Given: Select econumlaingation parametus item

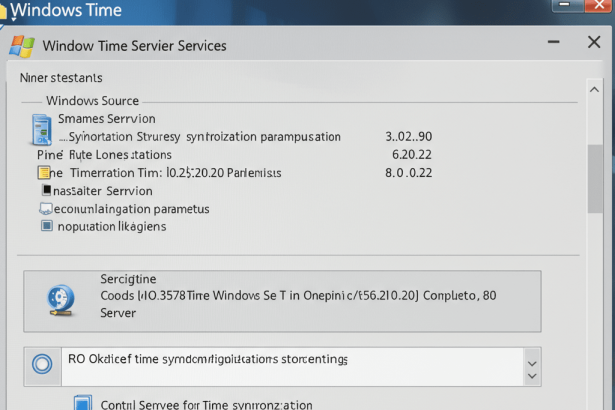Looking at the screenshot, I should [x=131, y=209].
